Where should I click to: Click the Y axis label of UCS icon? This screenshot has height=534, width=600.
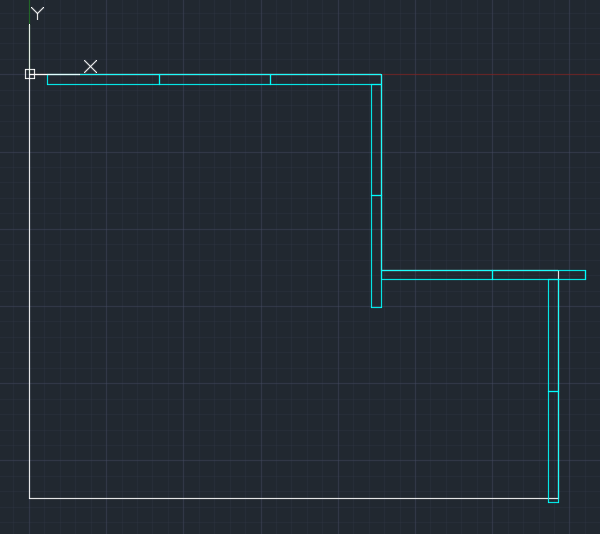click(38, 13)
